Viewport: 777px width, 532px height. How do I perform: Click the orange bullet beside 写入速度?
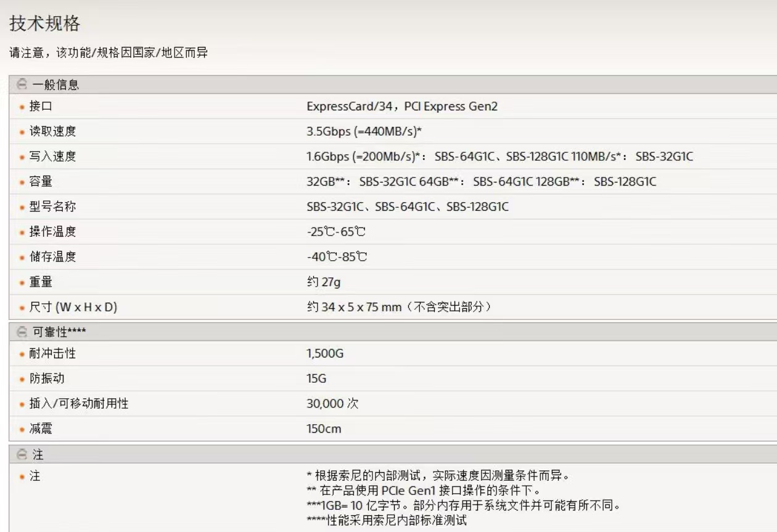coord(22,157)
